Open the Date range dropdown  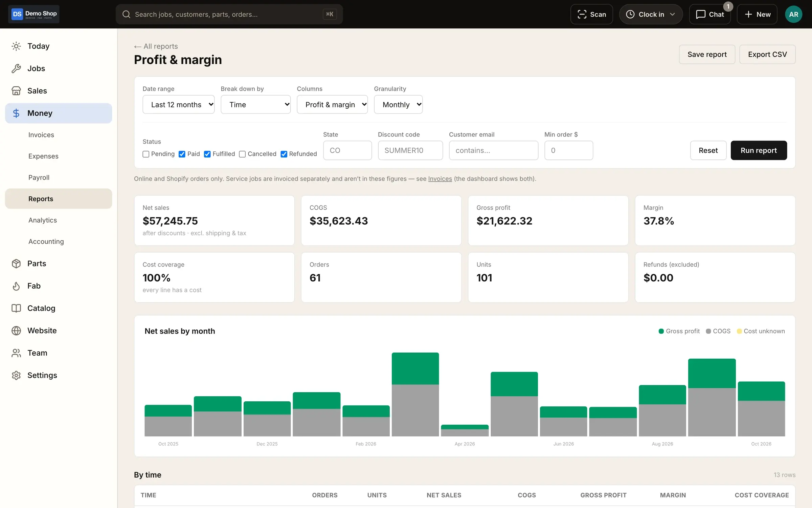[x=179, y=104]
